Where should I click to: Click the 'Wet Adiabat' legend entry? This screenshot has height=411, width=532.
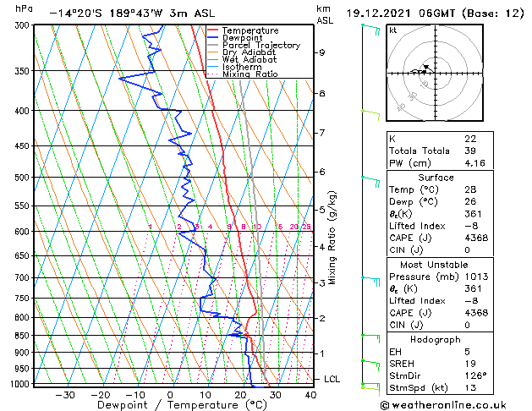(250, 59)
